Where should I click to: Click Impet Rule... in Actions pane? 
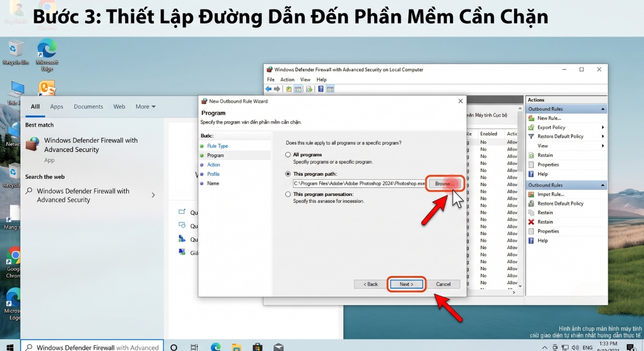[550, 194]
